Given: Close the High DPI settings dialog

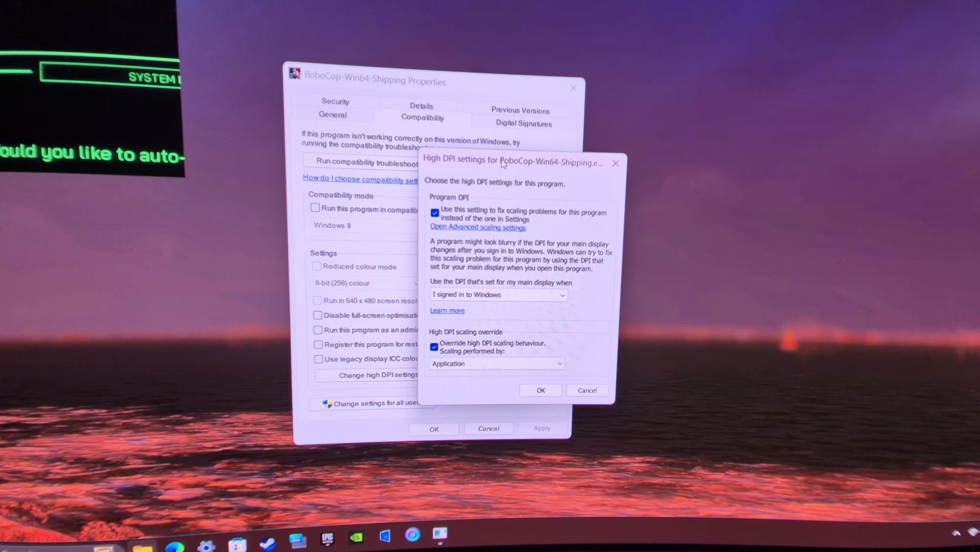Looking at the screenshot, I should click(x=615, y=163).
